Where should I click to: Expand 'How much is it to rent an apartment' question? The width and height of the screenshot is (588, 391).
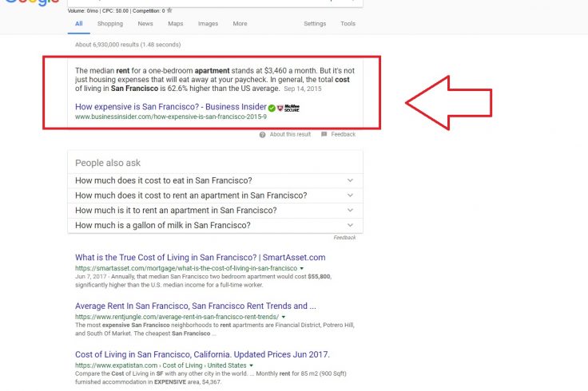coord(215,211)
